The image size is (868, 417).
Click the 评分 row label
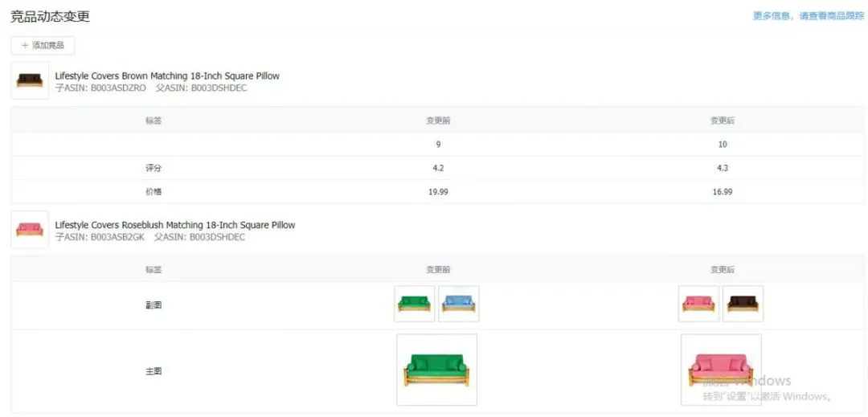[x=154, y=168]
